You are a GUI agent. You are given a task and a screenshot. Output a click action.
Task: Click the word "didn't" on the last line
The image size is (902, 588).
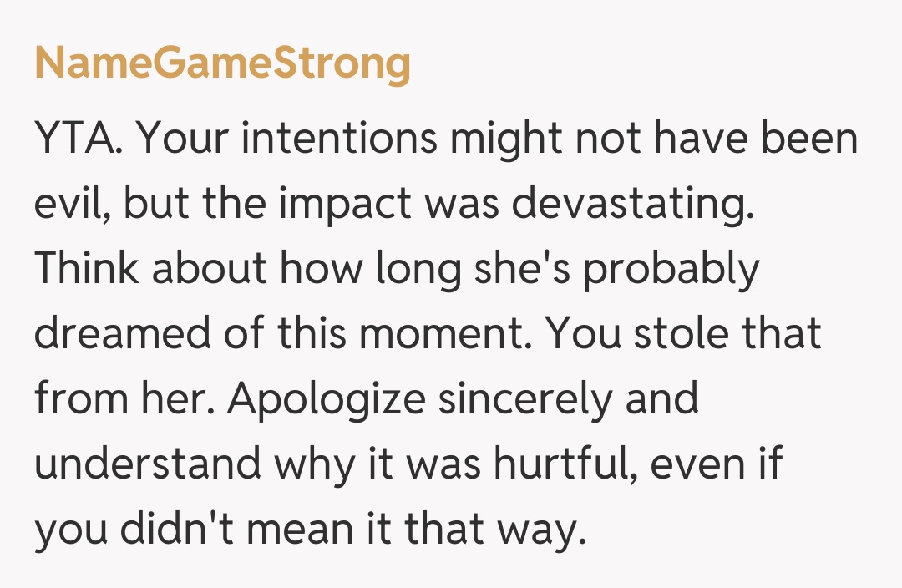[x=172, y=530]
